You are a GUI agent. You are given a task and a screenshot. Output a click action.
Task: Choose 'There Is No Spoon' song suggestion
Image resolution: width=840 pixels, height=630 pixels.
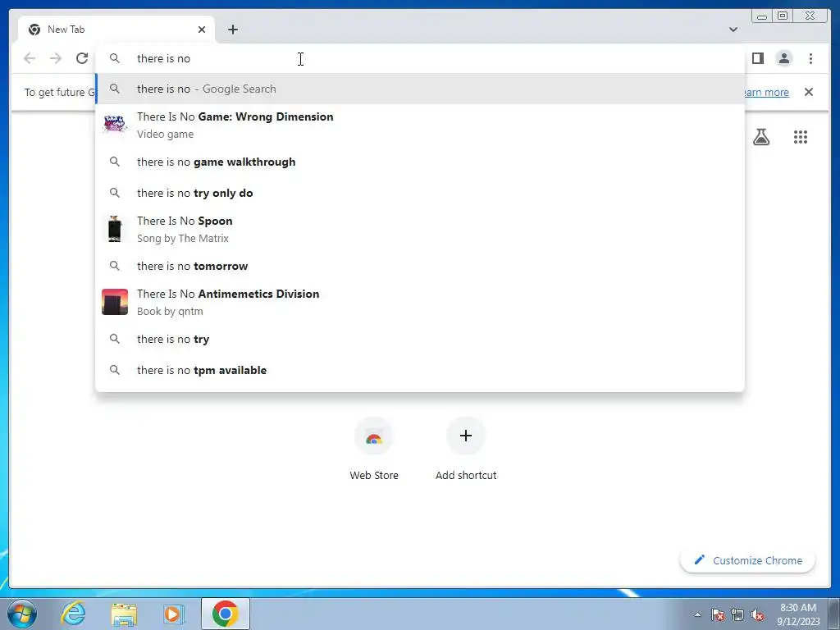click(420, 230)
